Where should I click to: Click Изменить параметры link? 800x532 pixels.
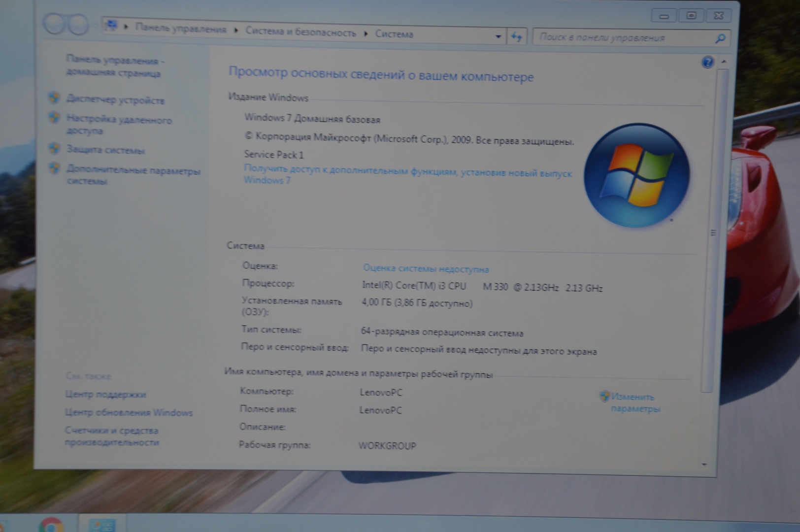(634, 402)
